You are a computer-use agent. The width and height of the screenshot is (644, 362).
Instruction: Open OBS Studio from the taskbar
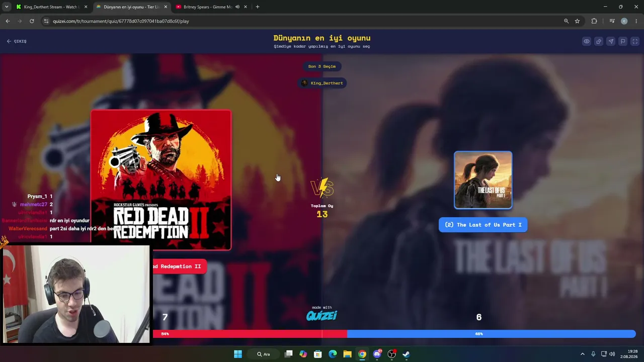391,354
